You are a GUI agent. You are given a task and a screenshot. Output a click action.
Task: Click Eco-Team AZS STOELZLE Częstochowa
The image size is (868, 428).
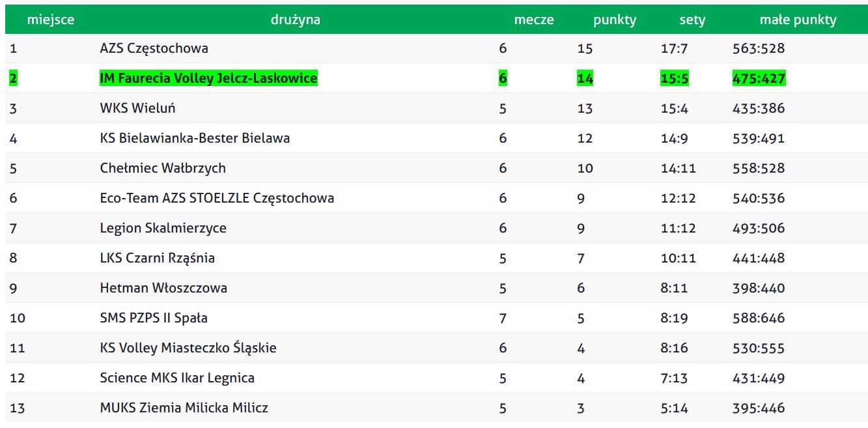[217, 198]
